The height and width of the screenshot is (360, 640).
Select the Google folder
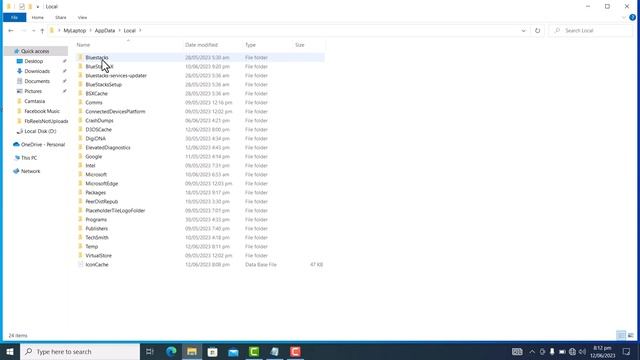click(x=93, y=156)
